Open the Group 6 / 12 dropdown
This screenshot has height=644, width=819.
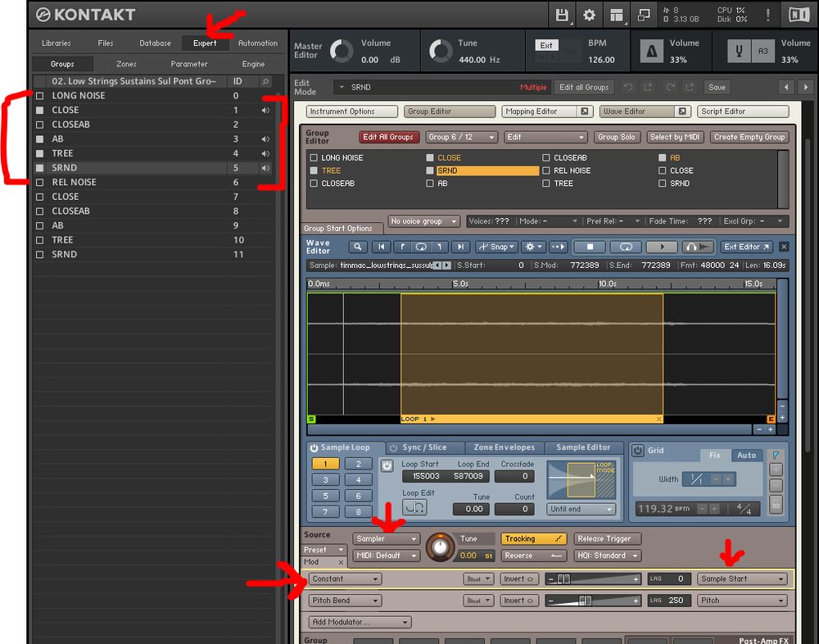460,137
